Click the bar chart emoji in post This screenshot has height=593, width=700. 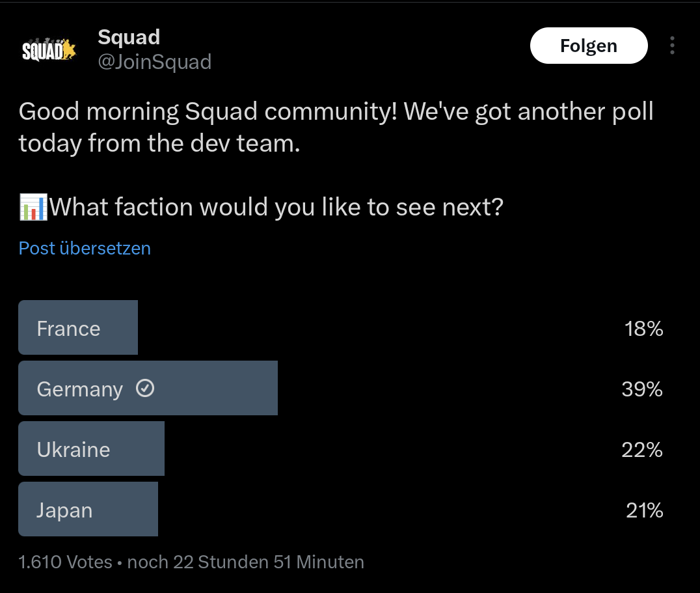click(33, 207)
